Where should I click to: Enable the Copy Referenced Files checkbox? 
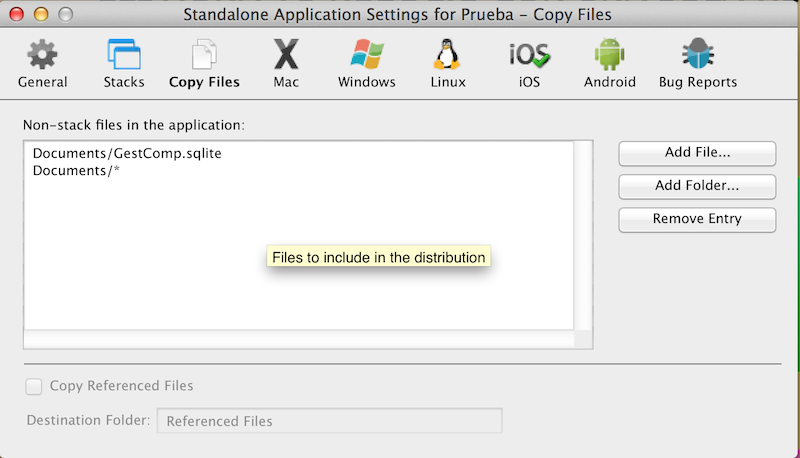(35, 386)
